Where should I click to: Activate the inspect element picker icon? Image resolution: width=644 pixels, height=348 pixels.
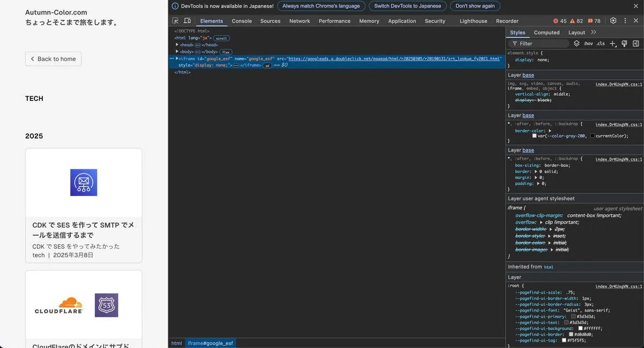pyautogui.click(x=175, y=21)
